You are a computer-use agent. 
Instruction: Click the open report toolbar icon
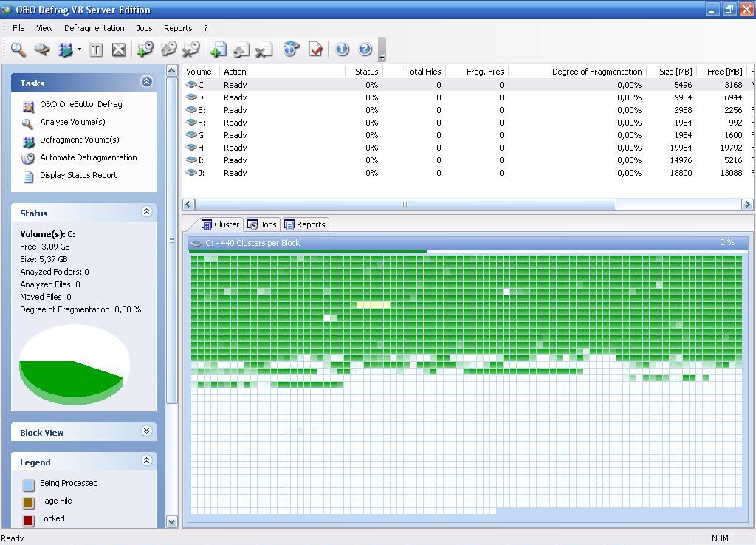(x=241, y=49)
